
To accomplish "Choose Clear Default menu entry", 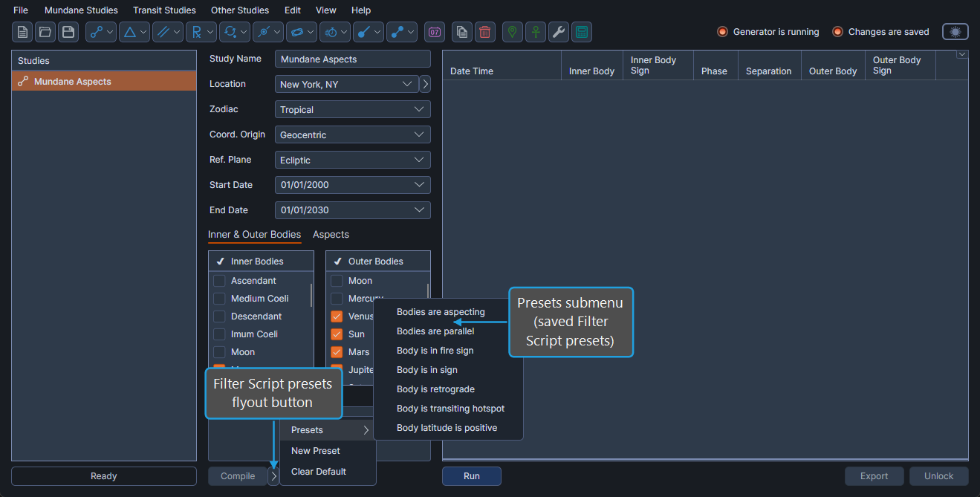I will click(x=328, y=472).
